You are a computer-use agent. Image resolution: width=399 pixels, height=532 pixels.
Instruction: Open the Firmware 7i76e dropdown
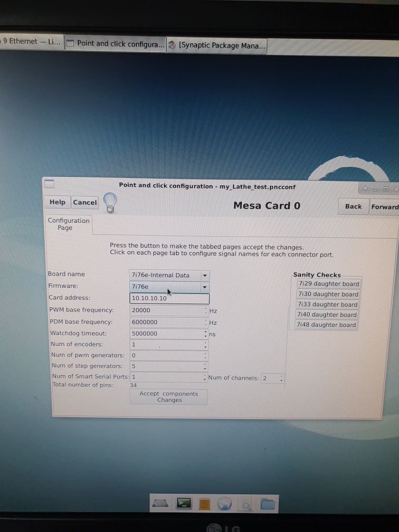click(x=169, y=287)
